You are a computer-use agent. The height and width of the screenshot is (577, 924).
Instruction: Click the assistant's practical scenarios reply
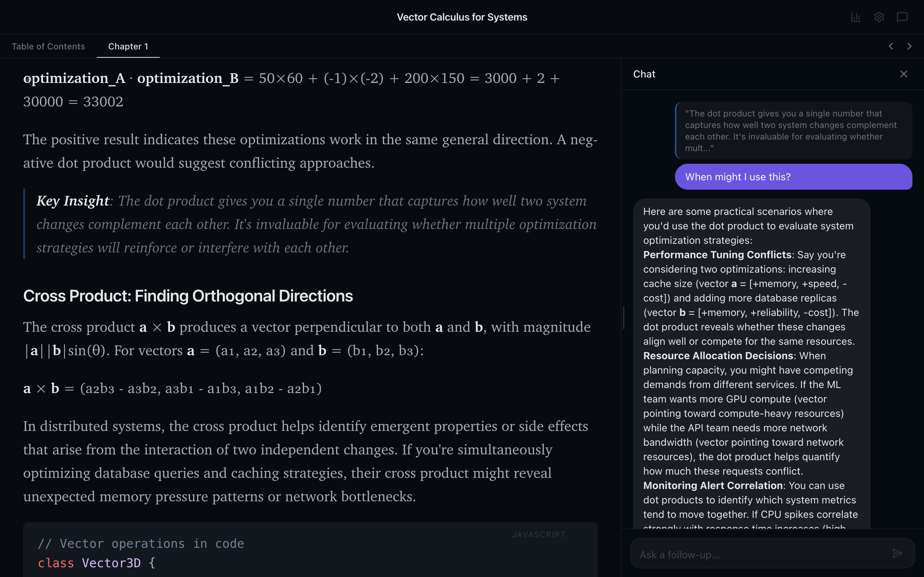(x=751, y=362)
